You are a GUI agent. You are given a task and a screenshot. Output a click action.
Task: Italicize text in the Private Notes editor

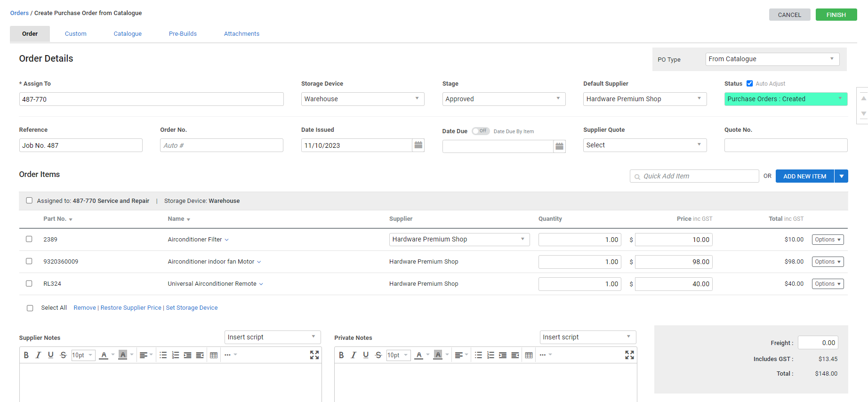[x=354, y=355]
